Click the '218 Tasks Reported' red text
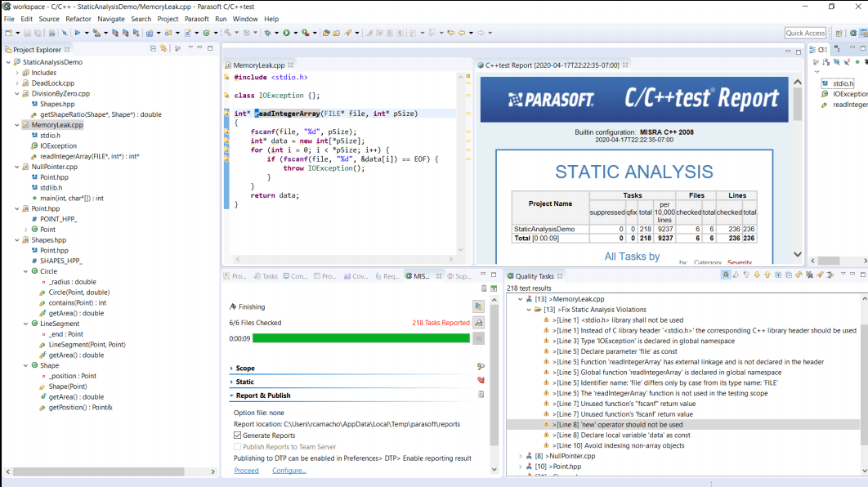The image size is (868, 487). [x=441, y=323]
